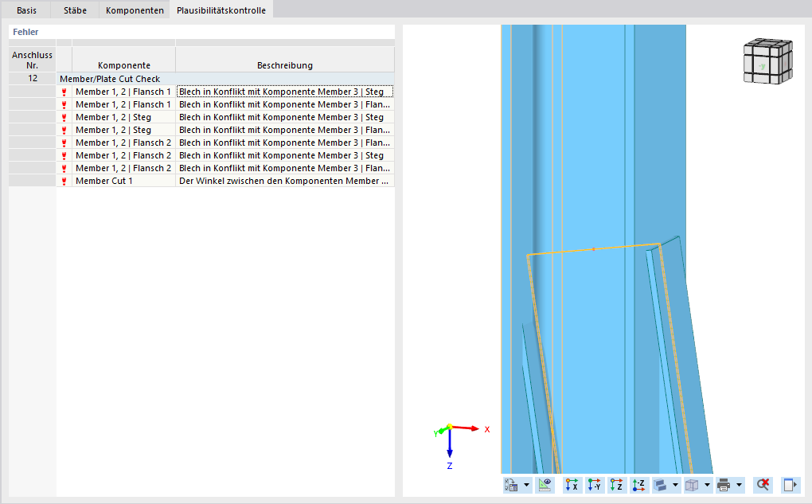Click the red X axis arrow
Viewport: 812px width, 504px height.
[466, 428]
